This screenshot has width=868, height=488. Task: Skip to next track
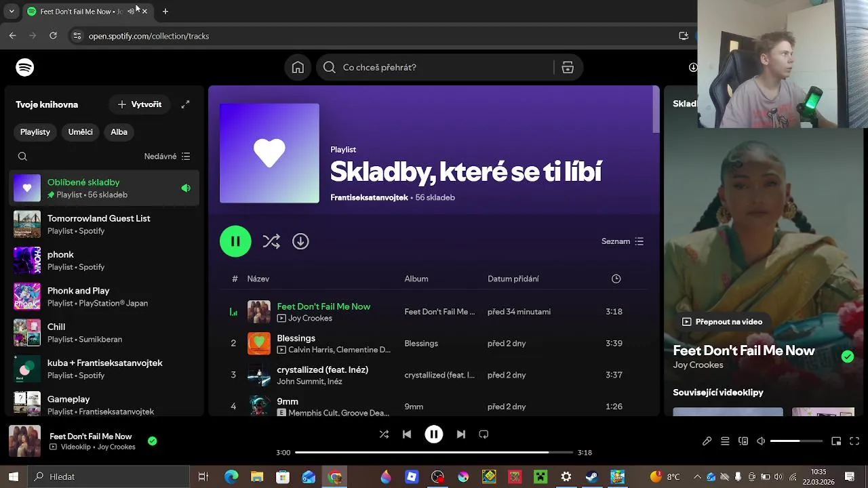[x=461, y=434]
